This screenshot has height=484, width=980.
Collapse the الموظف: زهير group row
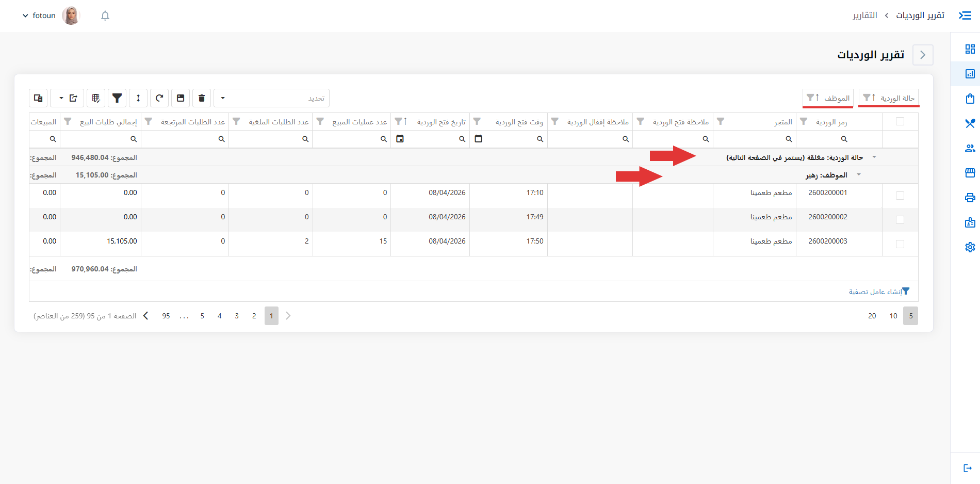[x=859, y=174]
